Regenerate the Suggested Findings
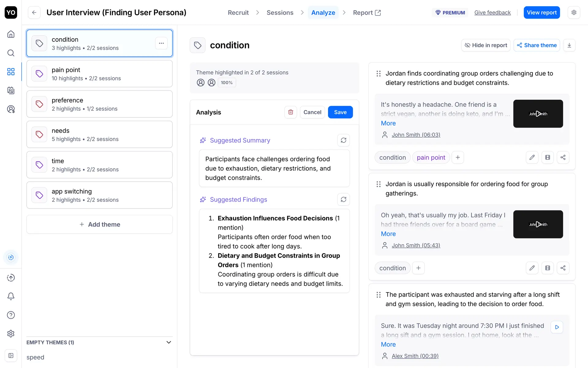Viewport: 588px width, 368px height. 343,199
